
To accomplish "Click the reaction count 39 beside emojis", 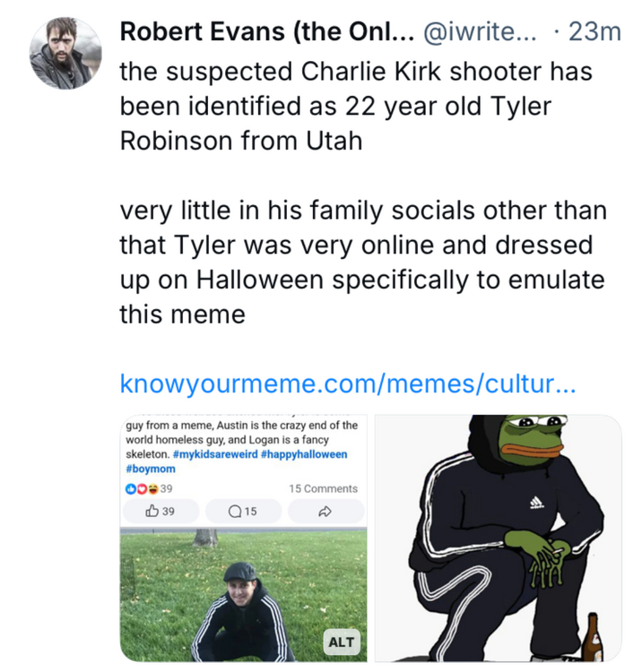I will 167,488.
